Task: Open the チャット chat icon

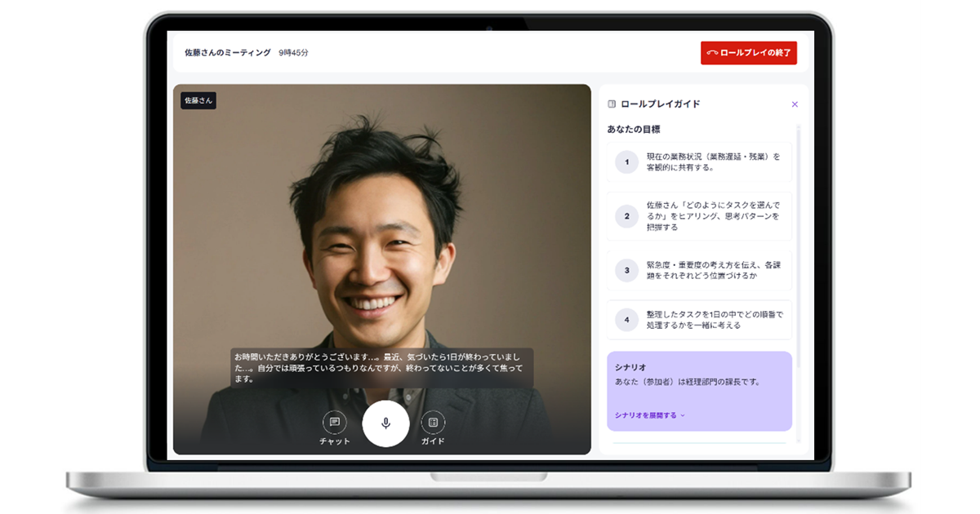Action: [x=335, y=423]
